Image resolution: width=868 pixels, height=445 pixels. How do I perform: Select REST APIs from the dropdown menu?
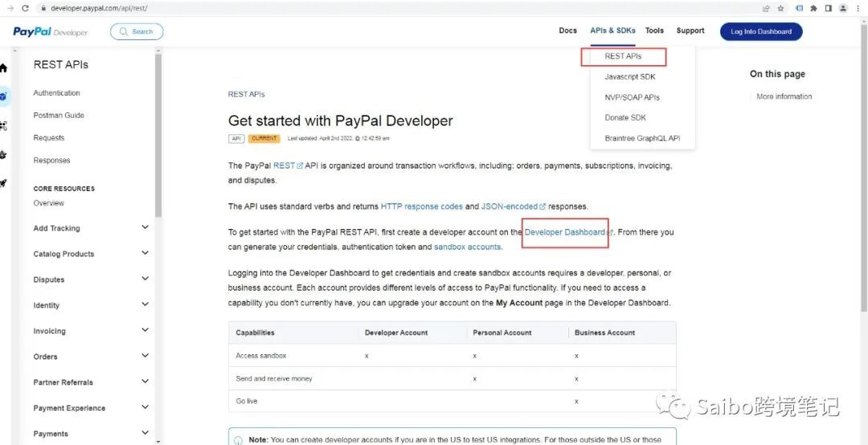pos(624,56)
